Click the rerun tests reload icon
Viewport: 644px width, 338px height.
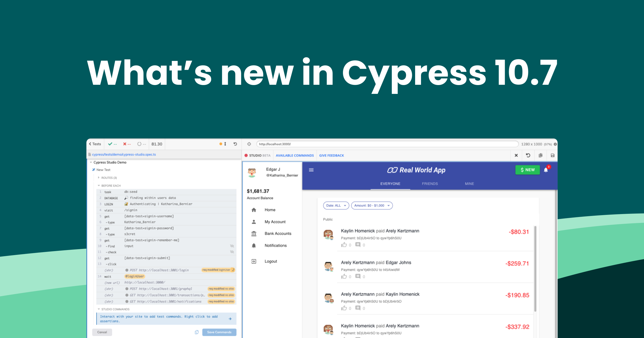coord(235,144)
